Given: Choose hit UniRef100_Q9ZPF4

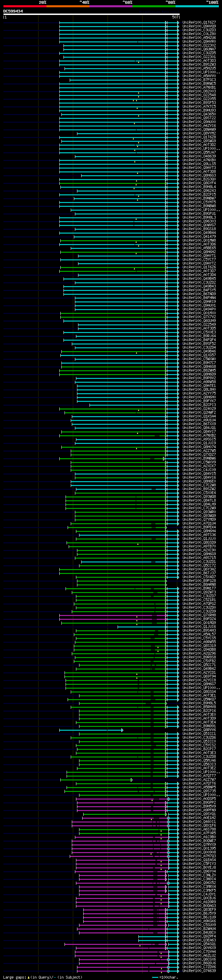Looking at the screenshot, I should click(199, 936).
